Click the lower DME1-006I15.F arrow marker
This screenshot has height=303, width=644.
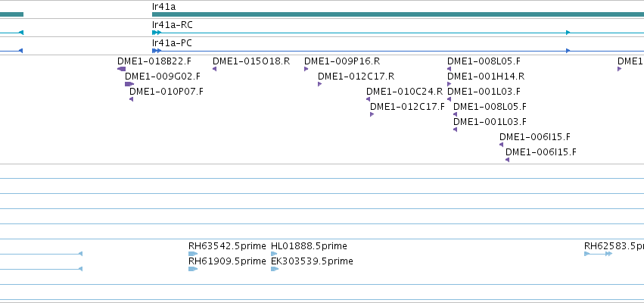click(x=507, y=160)
